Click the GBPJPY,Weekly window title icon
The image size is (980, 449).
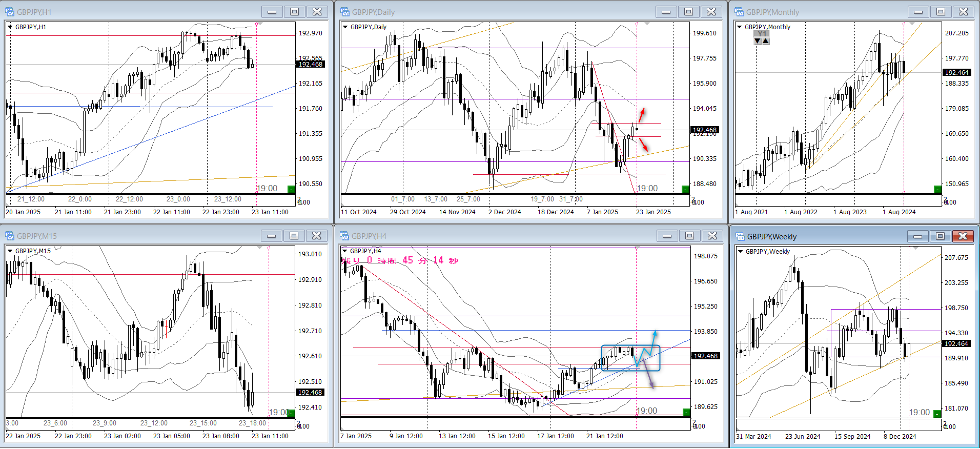[740, 236]
